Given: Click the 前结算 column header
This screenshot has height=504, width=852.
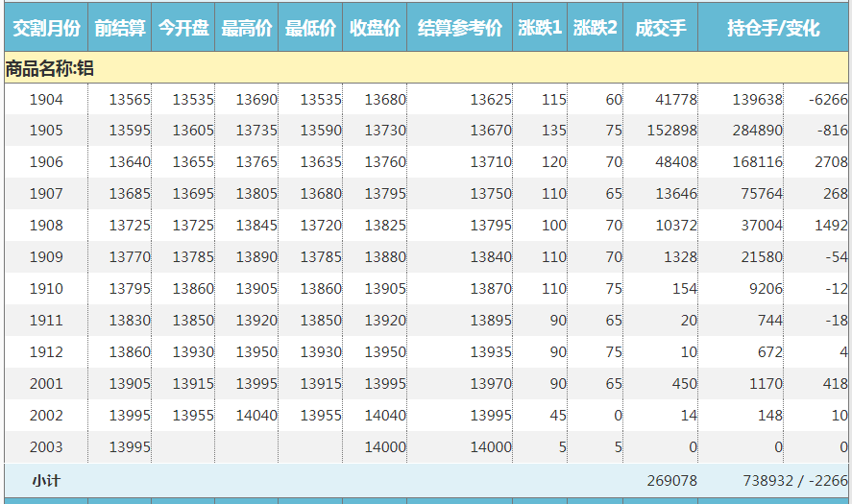Looking at the screenshot, I should (x=120, y=29).
